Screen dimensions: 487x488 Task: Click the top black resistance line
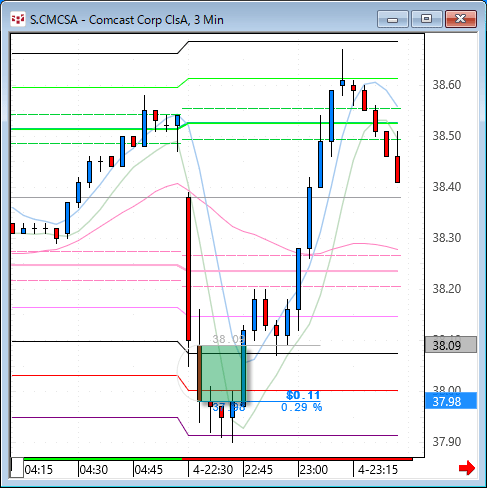tap(293, 42)
